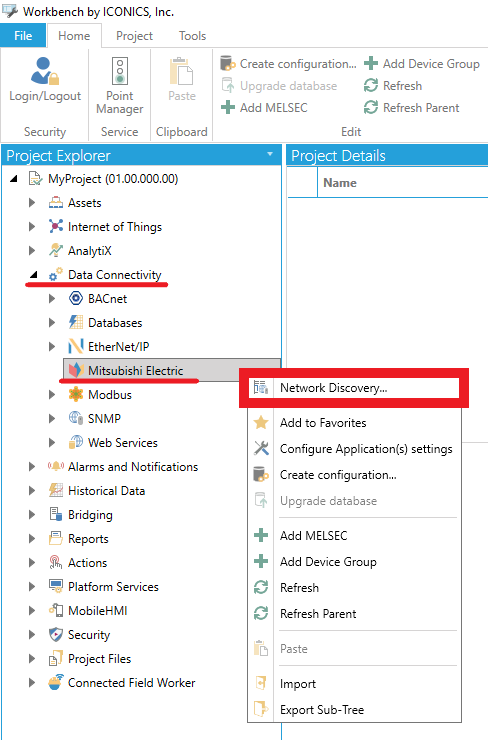Screen dimensions: 488x740
Task: Click the star icon for Add to Favorites
Action: (x=261, y=422)
